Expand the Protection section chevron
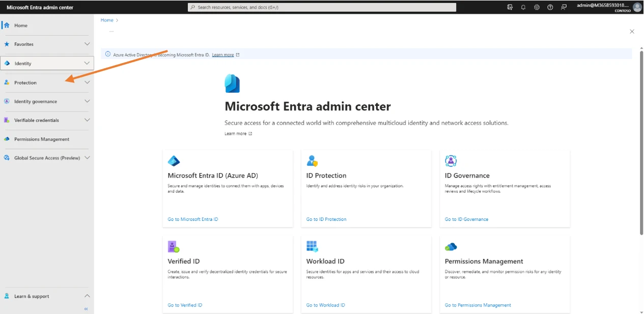 pos(87,82)
